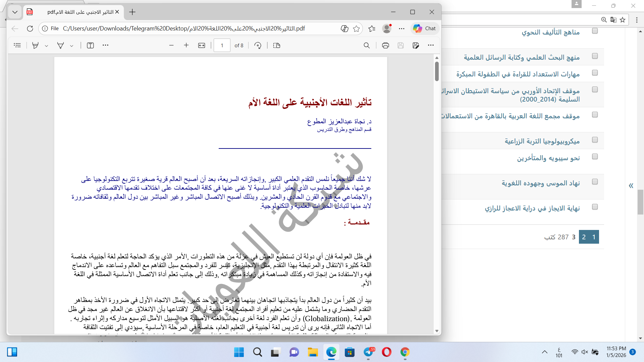Search within the PDF document

pyautogui.click(x=367, y=45)
